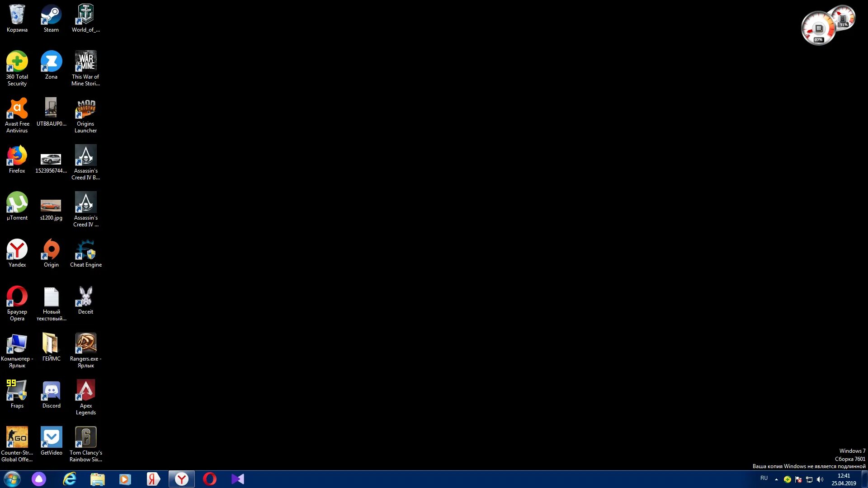Expand taskbar language switcher RU
This screenshot has height=488, width=868.
click(764, 479)
